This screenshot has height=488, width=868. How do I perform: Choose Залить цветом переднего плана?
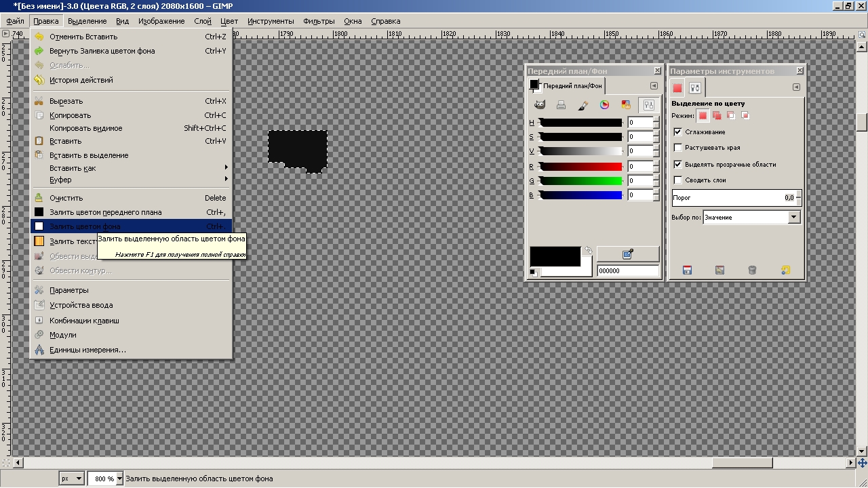pos(131,212)
